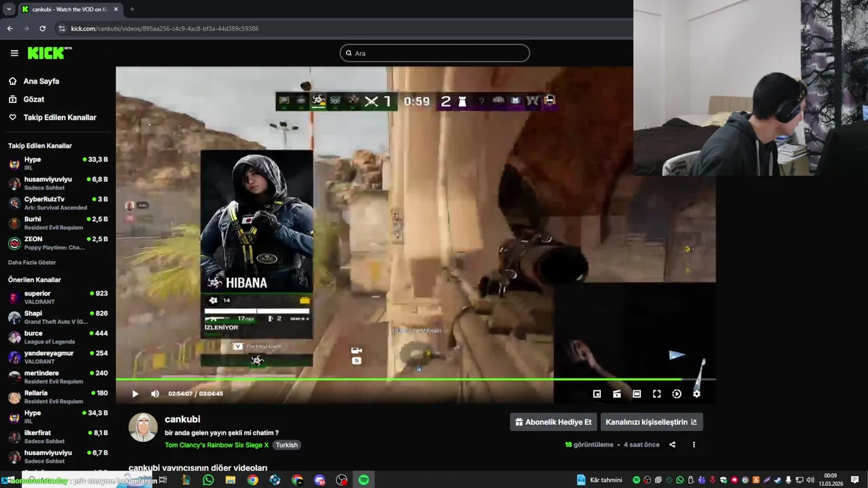The image size is (868, 488).
Task: Open the playback speed control icon
Action: coord(677,394)
